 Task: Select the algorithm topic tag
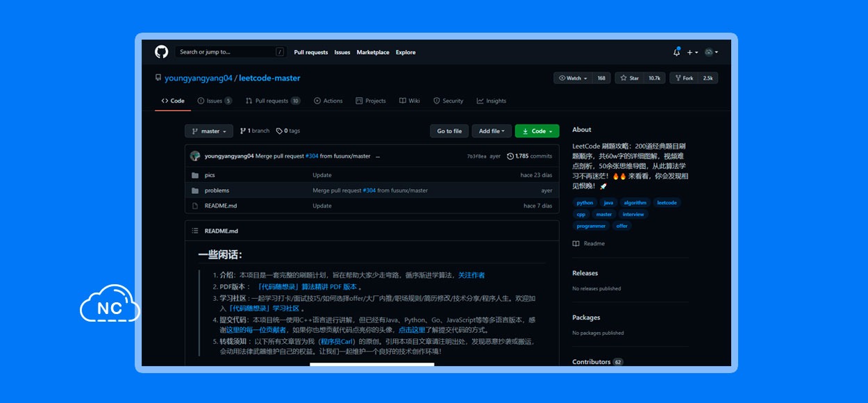(x=635, y=203)
